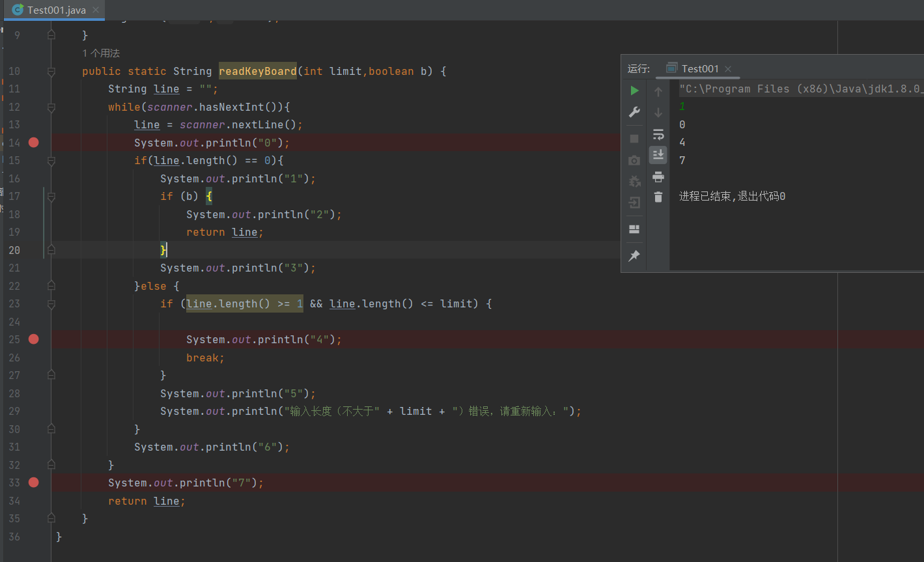This screenshot has height=562, width=924.
Task: Click the down arrow in the Run console toolbar
Action: [x=658, y=113]
